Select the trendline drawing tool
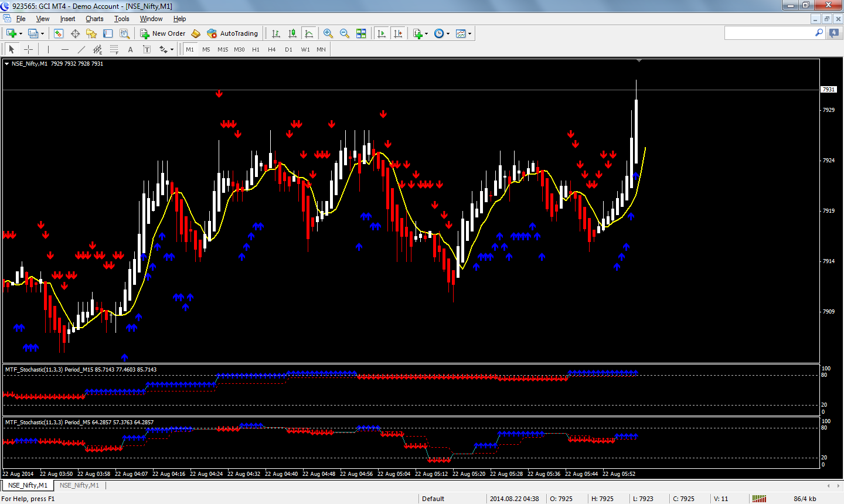 (x=81, y=49)
